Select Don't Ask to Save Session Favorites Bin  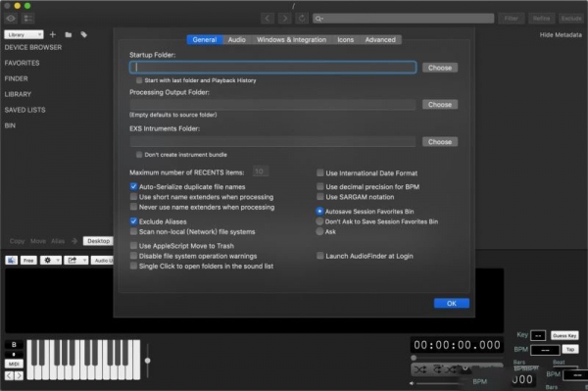pyautogui.click(x=319, y=221)
